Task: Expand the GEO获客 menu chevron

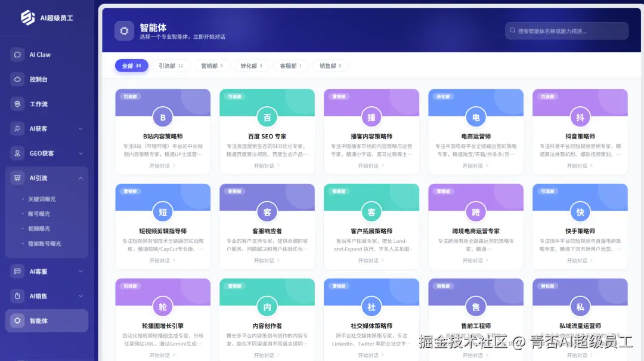Action: [80, 153]
